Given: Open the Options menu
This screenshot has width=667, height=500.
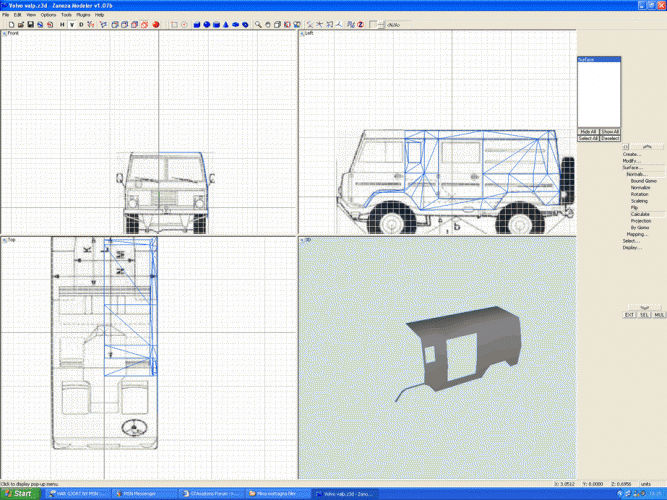Looking at the screenshot, I should 48,15.
